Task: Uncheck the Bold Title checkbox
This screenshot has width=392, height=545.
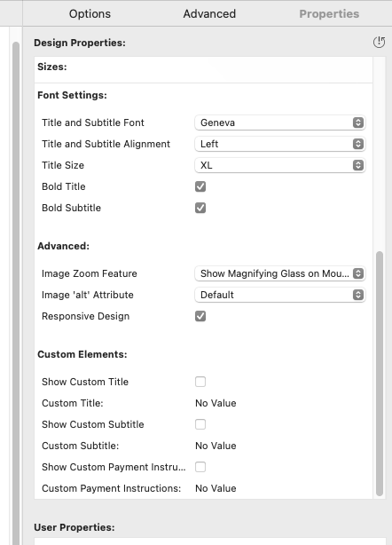Action: tap(200, 186)
